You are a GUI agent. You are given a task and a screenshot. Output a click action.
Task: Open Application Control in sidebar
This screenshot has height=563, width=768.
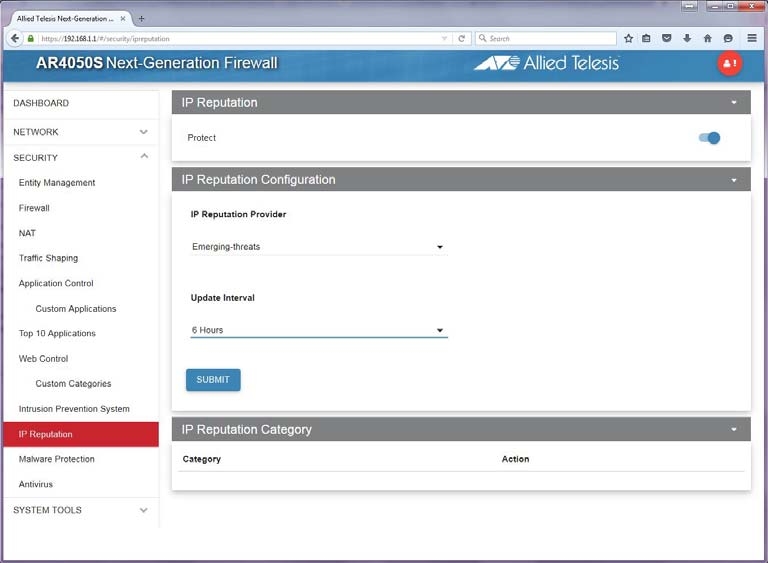56,283
